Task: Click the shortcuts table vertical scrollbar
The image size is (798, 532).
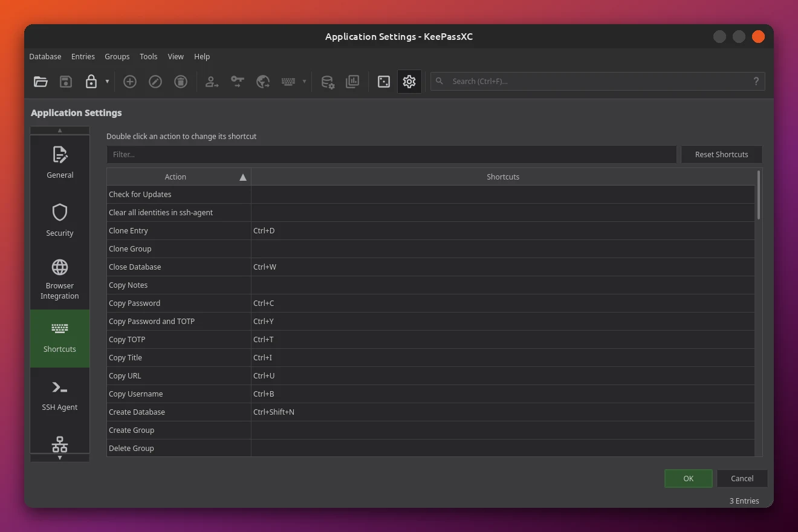Action: pyautogui.click(x=759, y=195)
